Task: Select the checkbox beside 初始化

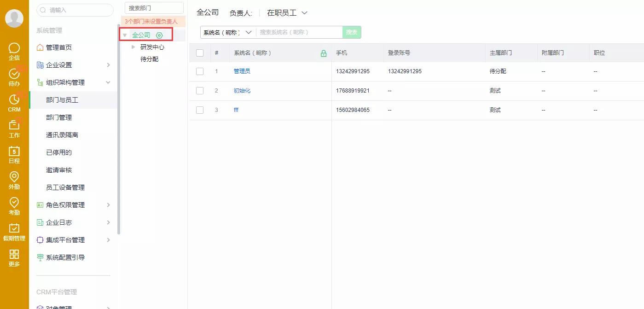Action: (200, 91)
